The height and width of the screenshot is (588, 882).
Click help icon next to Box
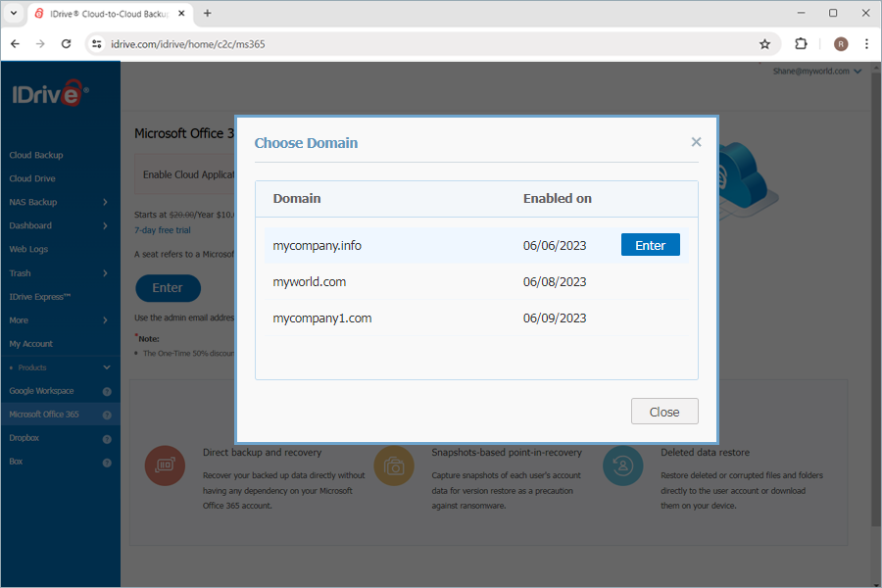107,463
